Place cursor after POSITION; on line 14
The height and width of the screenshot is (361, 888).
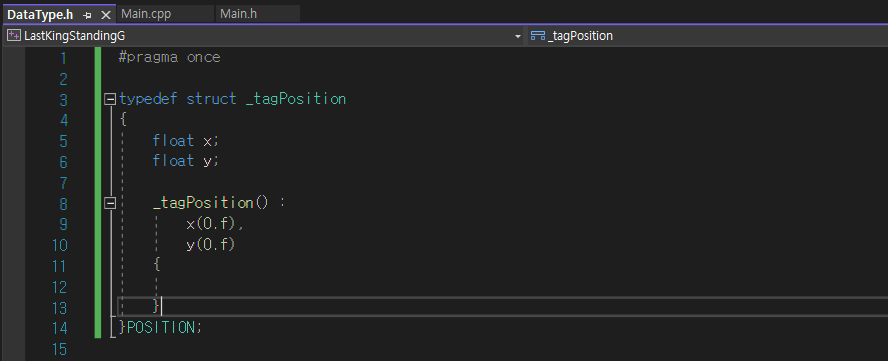[202, 328]
